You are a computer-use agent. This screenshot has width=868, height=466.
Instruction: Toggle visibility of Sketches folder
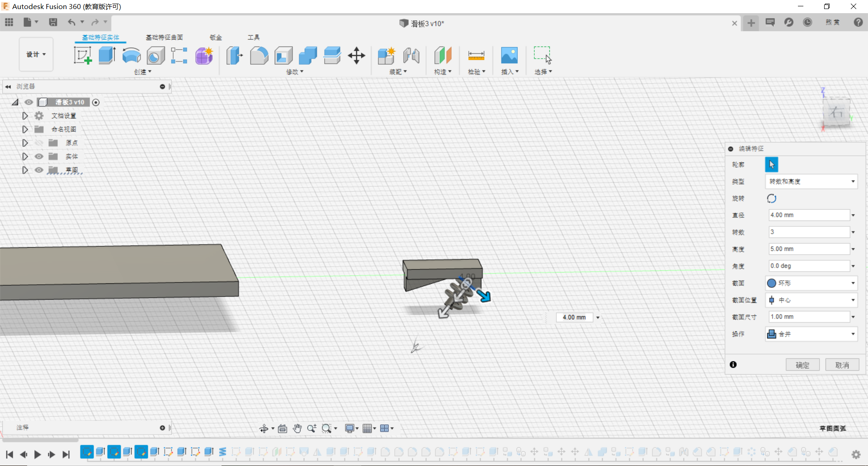tap(39, 170)
